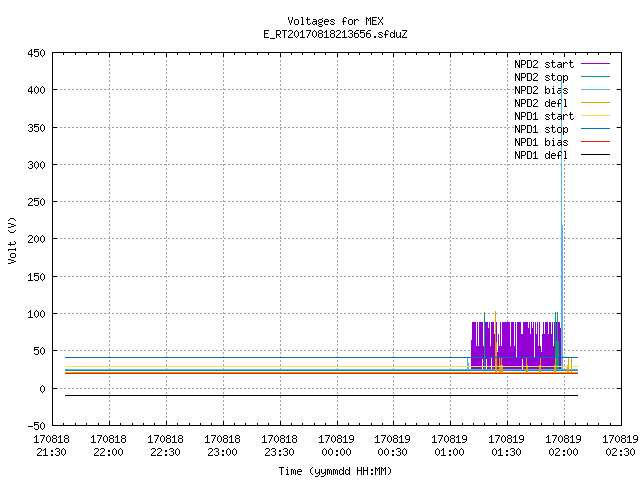640x480 pixels.
Task: Click the y-axis tick value -50
Action: click(36, 426)
